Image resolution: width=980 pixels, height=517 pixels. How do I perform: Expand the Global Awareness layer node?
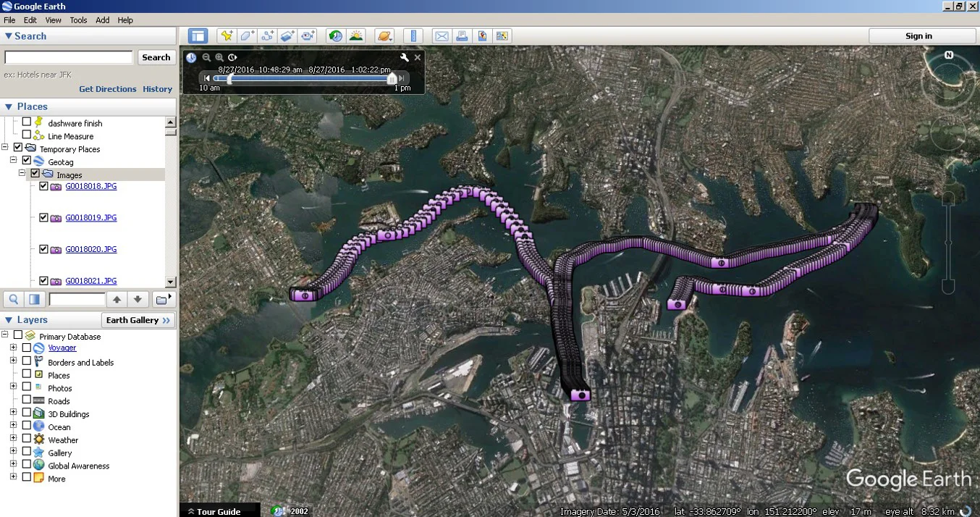tap(13, 465)
